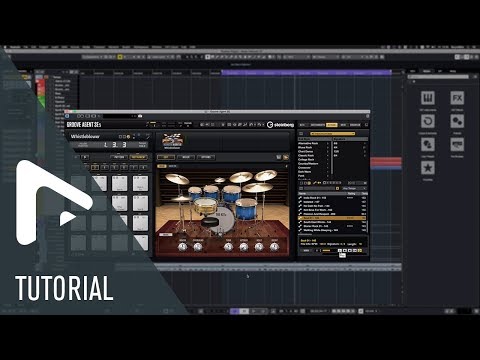Switch to the MIDI tab in Groove Agent
This screenshot has width=480, height=360.
tap(343, 125)
